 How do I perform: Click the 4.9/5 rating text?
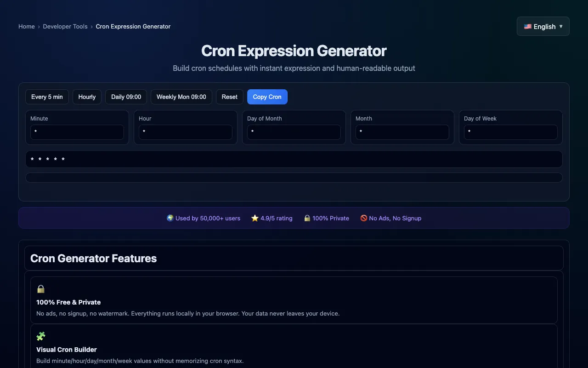[x=277, y=218]
